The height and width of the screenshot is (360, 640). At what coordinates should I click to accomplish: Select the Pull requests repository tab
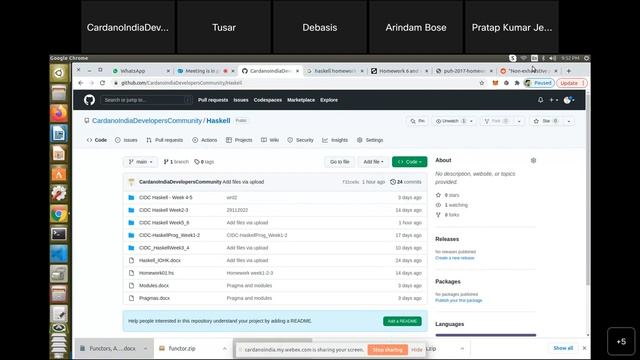[164, 140]
